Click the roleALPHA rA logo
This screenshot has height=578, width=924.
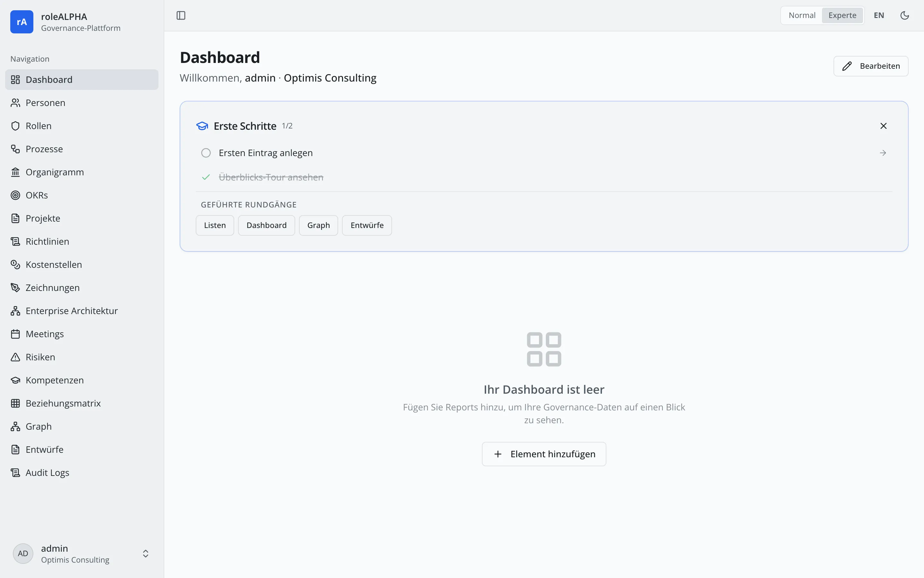click(22, 22)
